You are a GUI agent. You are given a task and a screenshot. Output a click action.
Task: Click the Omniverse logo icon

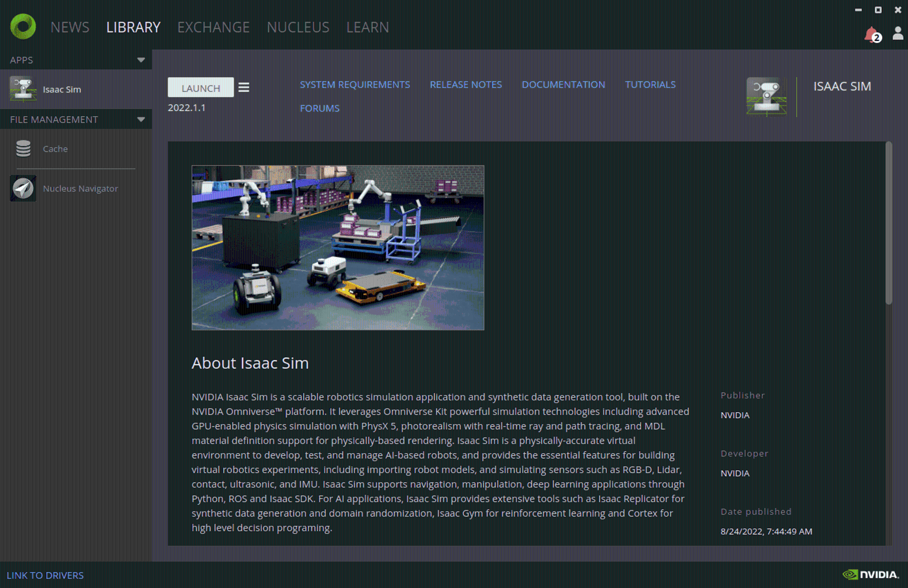[23, 26]
